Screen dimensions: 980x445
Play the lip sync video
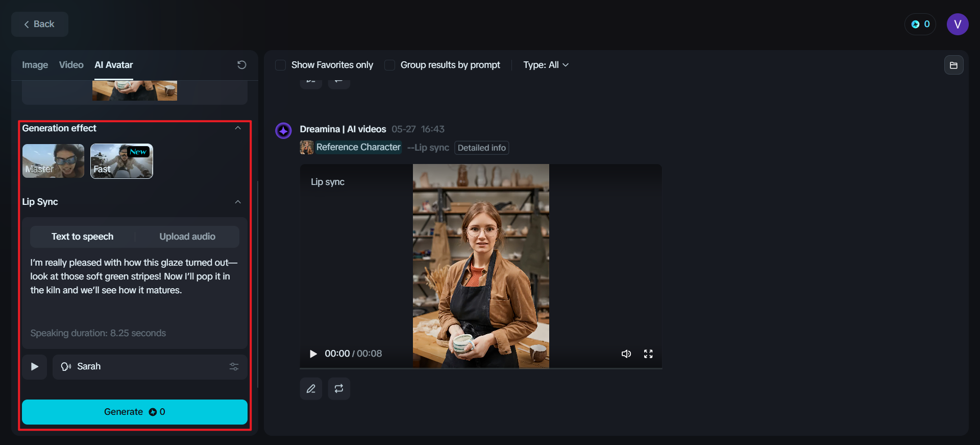point(313,354)
